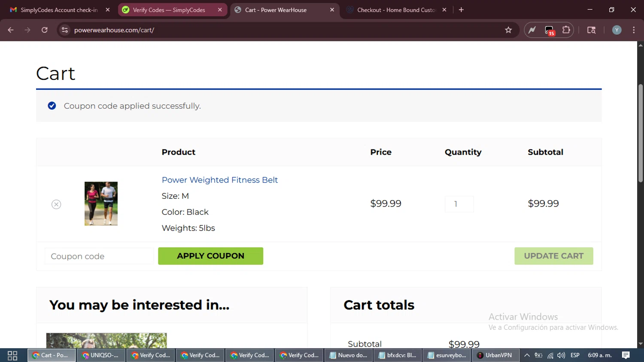This screenshot has height=362, width=644.
Task: Open the Nuevo do... taskbar document
Action: (349, 356)
